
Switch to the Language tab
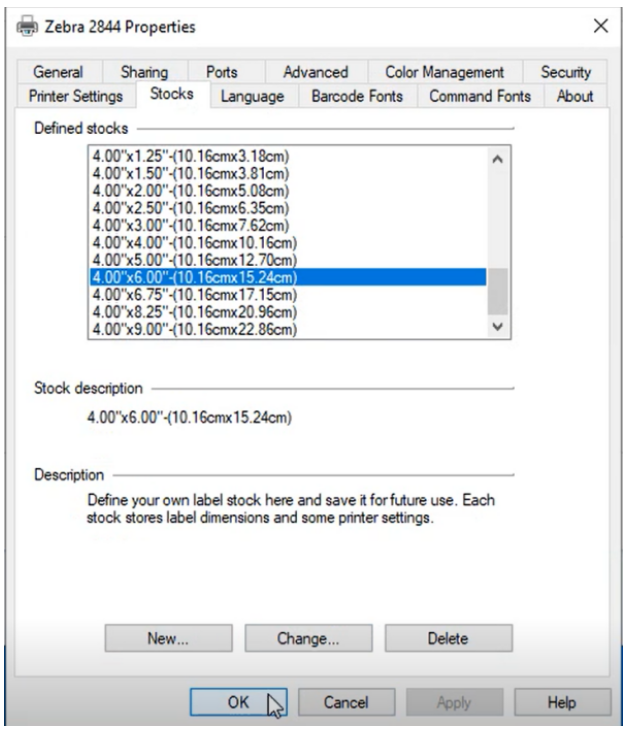tap(252, 96)
